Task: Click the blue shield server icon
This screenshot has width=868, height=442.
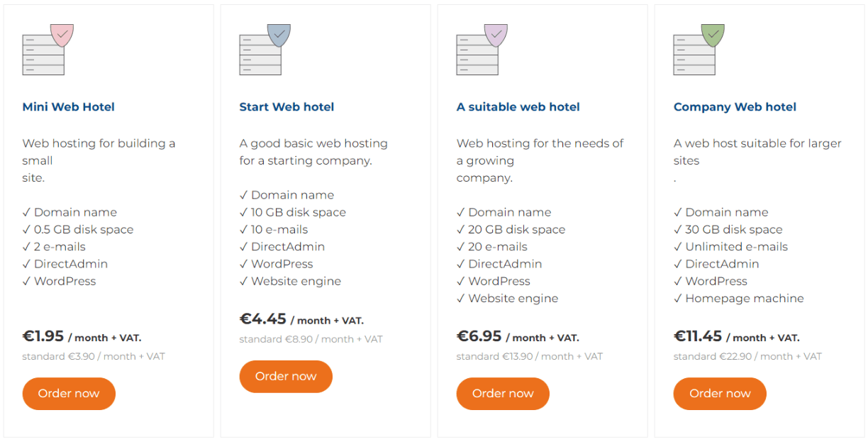Action: [265, 50]
